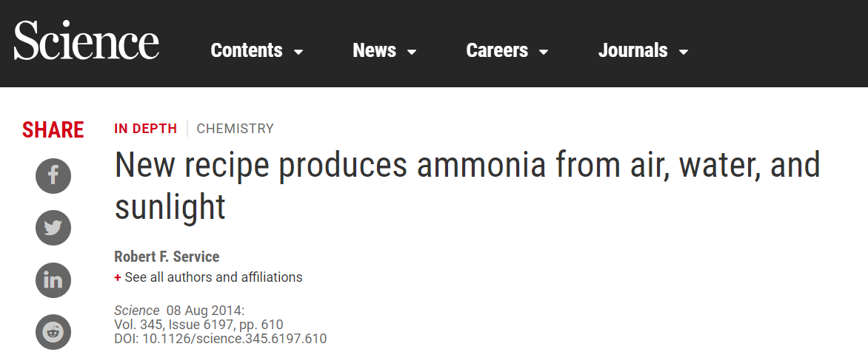The image size is (868, 355).
Task: Share the article on Twitter
Action: tap(53, 228)
